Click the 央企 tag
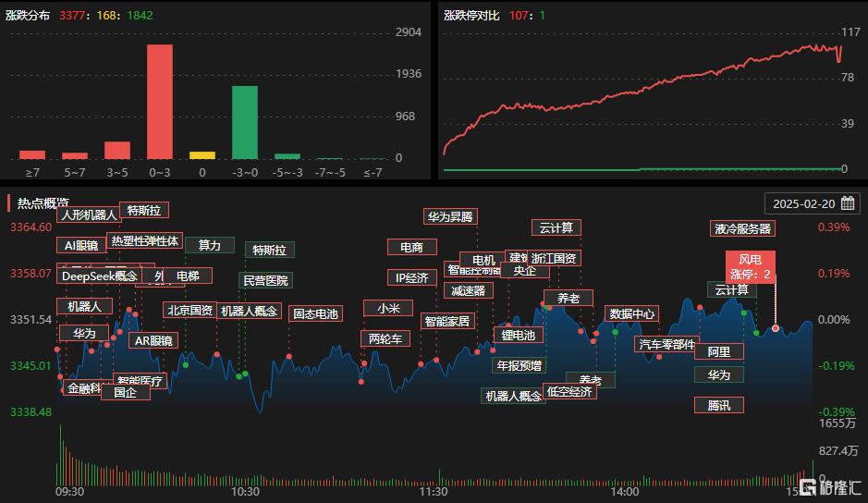Viewport: 868px width, 503px height. [x=524, y=270]
